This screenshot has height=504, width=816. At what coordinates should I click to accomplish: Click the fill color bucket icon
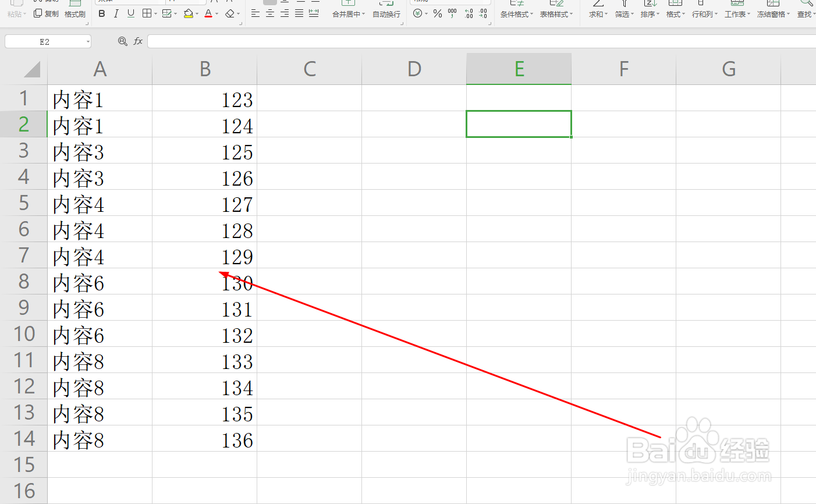188,13
